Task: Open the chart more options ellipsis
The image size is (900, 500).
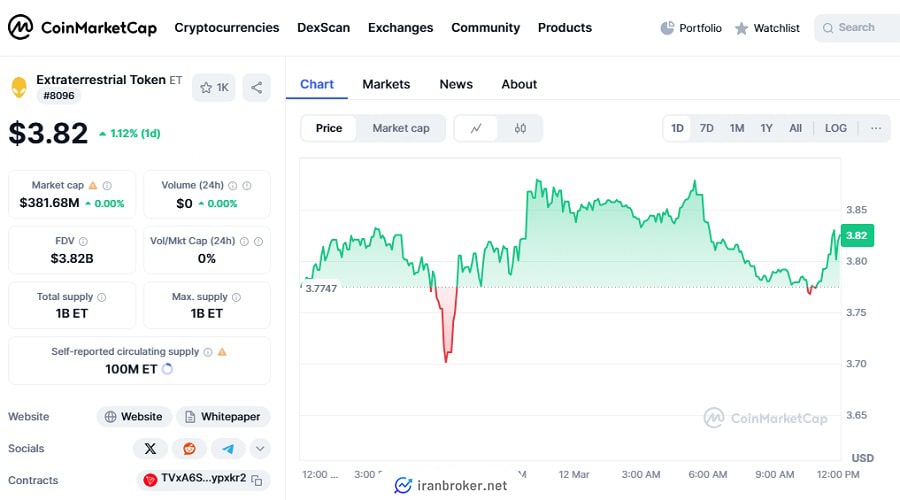Action: [x=876, y=128]
